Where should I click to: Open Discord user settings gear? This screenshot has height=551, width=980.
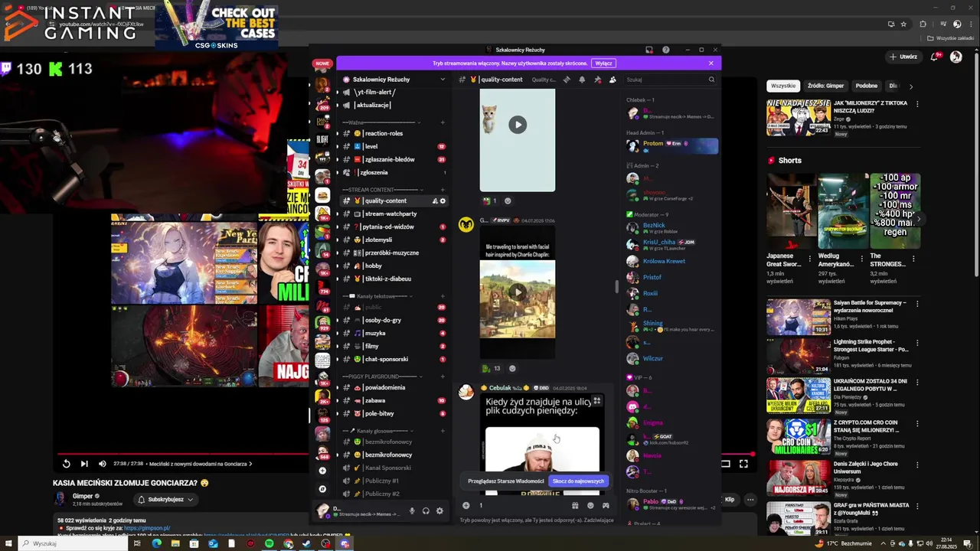click(x=439, y=510)
